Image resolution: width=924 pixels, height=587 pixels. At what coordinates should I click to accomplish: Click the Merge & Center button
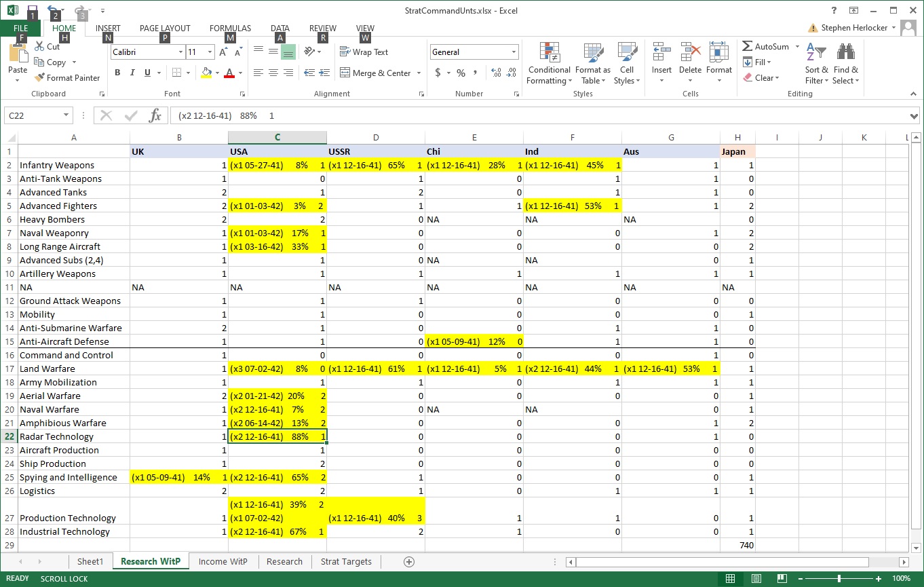tap(377, 73)
